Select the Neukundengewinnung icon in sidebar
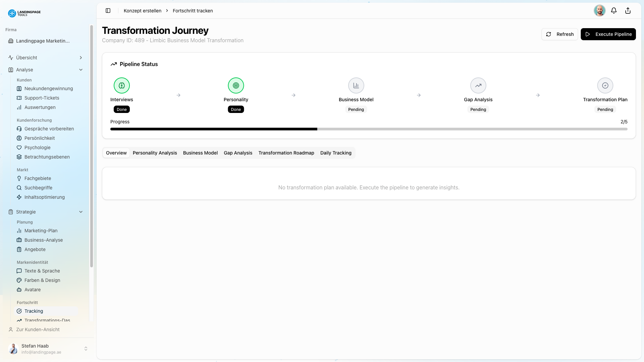644x362 pixels. (x=19, y=88)
